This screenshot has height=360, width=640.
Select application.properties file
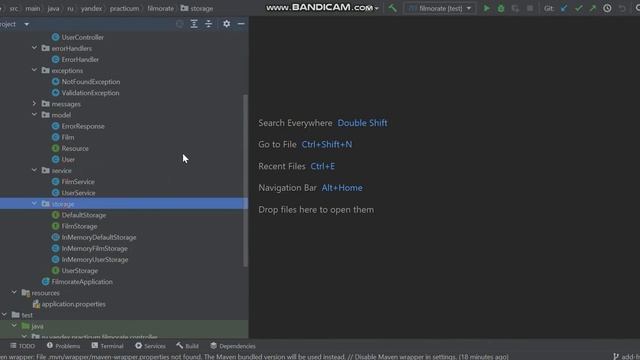(73, 304)
